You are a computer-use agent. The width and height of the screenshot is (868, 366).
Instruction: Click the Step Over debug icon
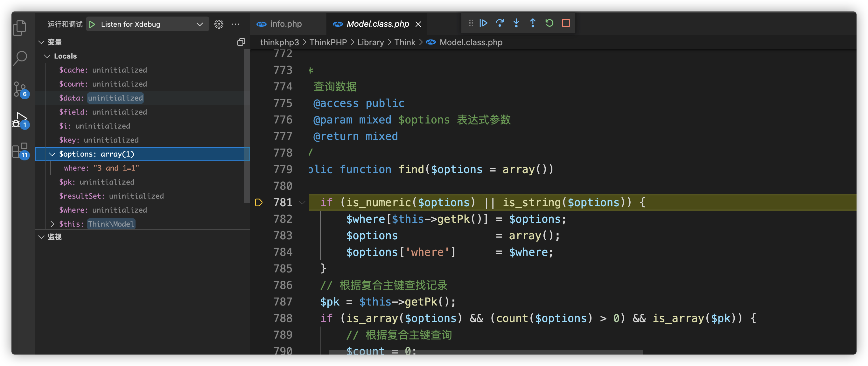500,23
